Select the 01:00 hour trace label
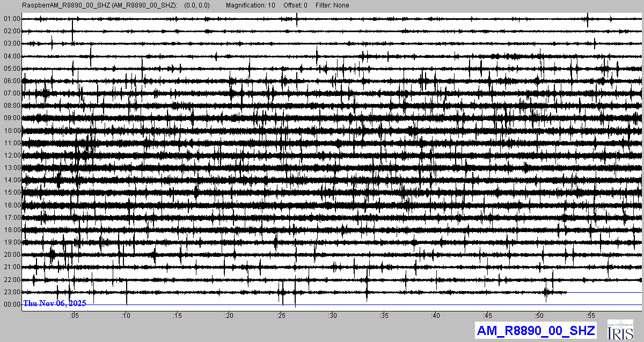This screenshot has width=644, height=342. [12, 19]
